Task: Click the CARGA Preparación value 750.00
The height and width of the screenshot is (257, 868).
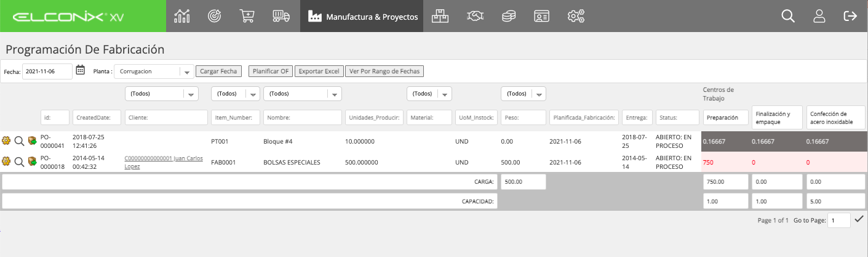Action: (x=725, y=182)
